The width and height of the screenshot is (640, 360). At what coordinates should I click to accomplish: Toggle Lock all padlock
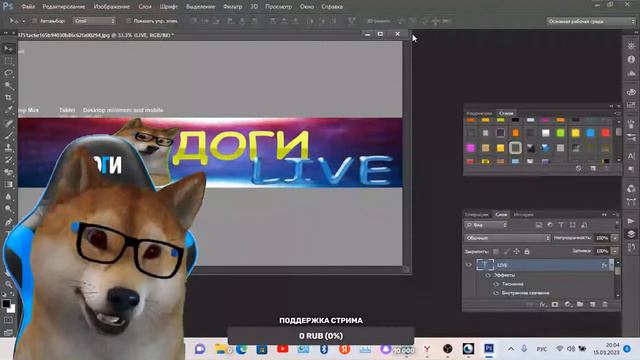pos(527,251)
